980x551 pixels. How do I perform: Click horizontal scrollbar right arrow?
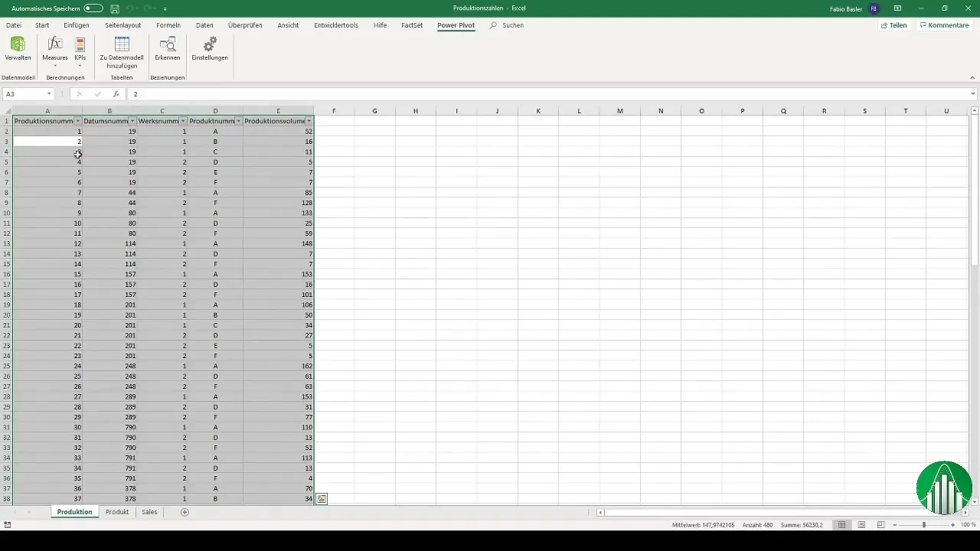click(x=965, y=512)
